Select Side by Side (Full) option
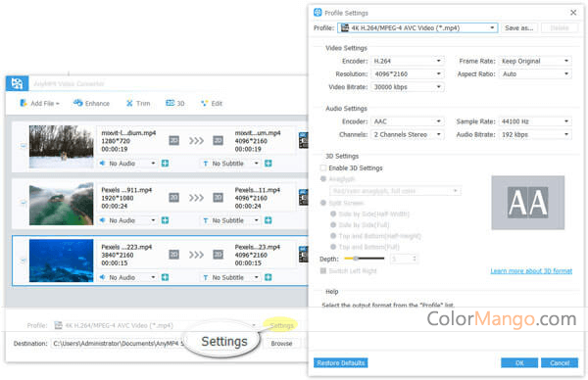 click(333, 225)
